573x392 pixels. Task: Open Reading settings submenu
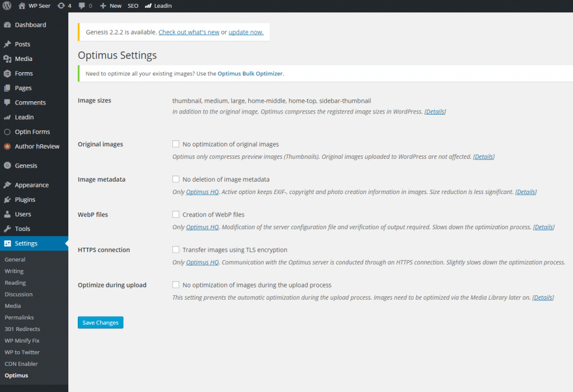point(15,283)
